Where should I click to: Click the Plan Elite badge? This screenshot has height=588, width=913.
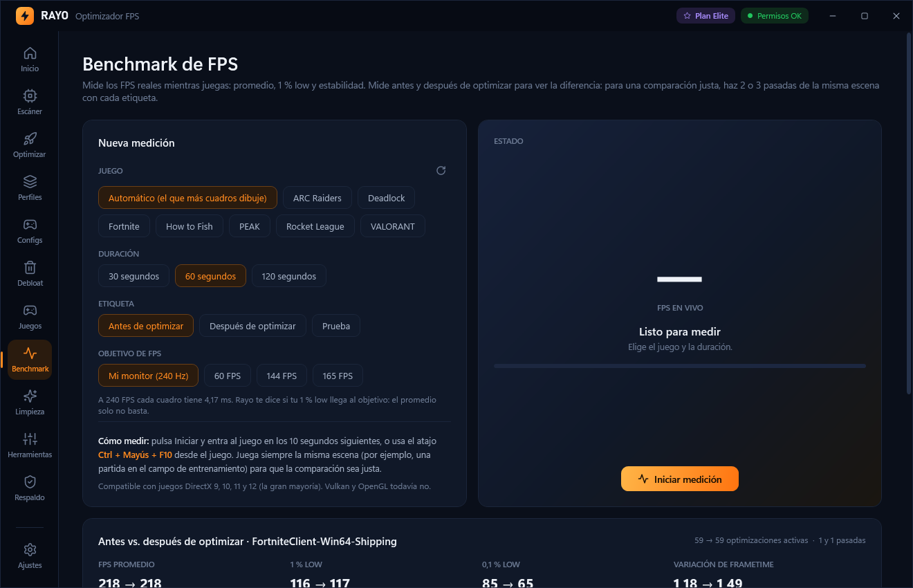coord(705,16)
